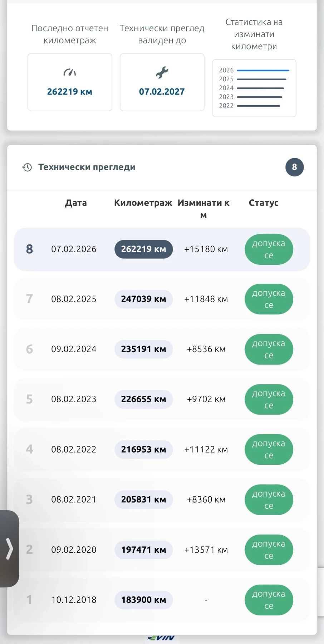Click допуска се status for 10.12.2018
The width and height of the screenshot is (324, 644).
tap(269, 600)
